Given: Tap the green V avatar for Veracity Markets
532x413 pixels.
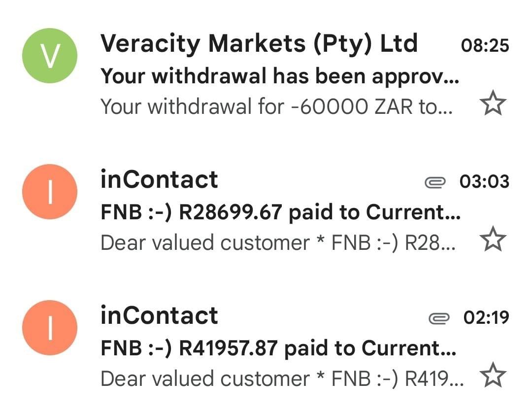Looking at the screenshot, I should [50, 56].
